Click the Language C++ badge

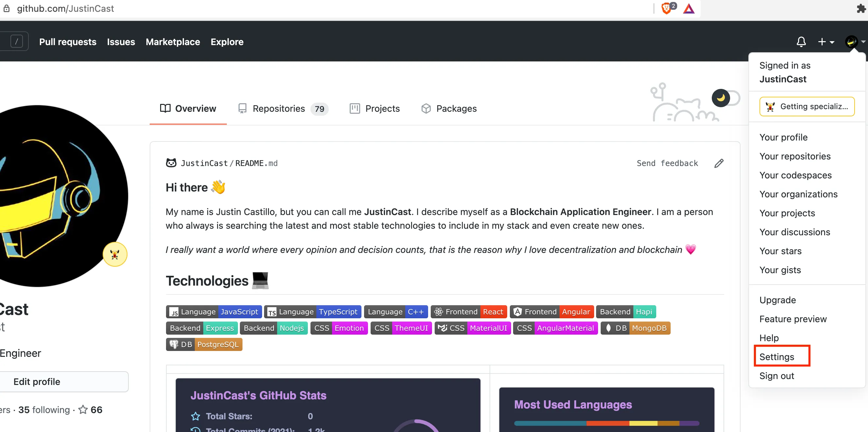[395, 312]
